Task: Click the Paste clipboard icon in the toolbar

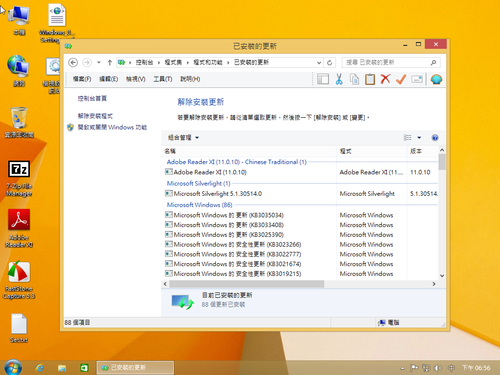Action: 370,79
